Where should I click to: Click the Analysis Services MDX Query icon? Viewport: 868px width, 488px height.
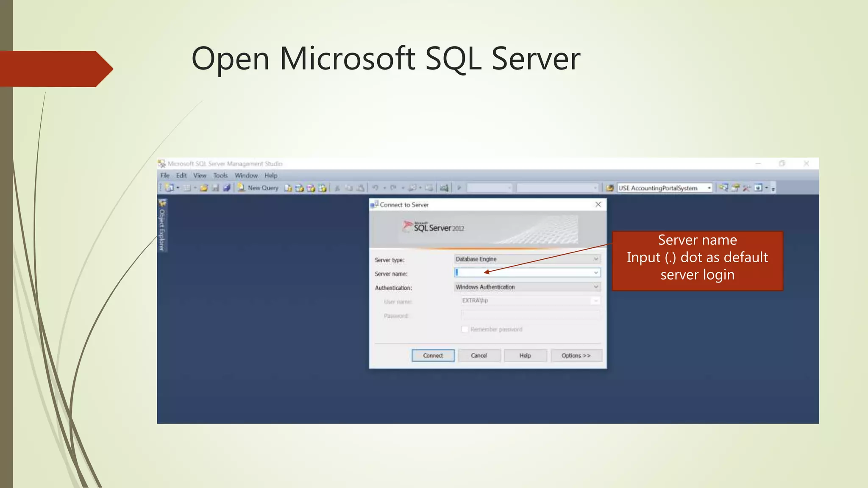coord(299,188)
